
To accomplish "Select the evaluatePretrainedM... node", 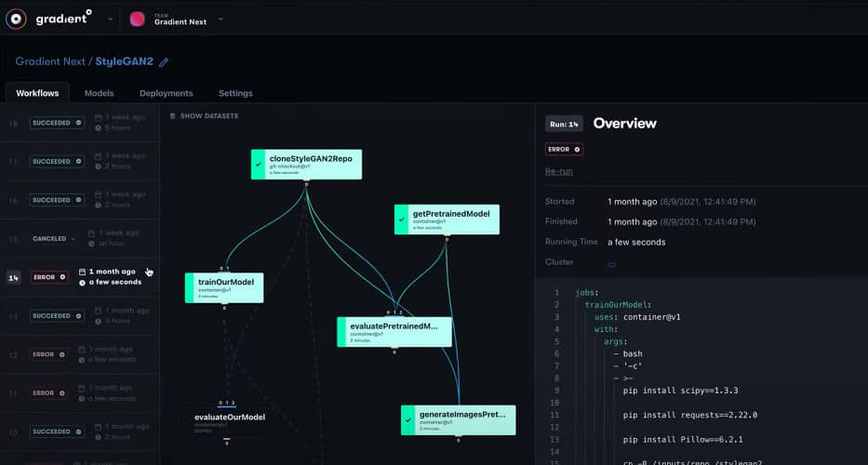I will (394, 332).
